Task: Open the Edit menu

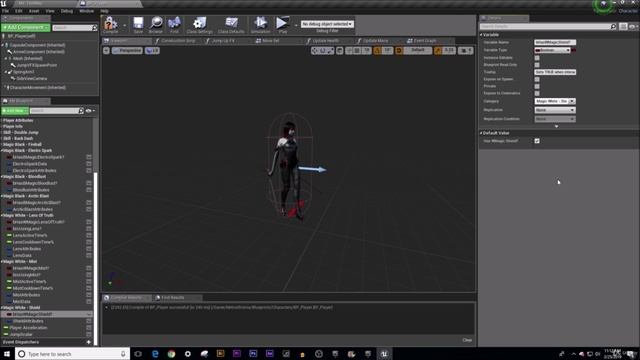Action: click(x=18, y=11)
